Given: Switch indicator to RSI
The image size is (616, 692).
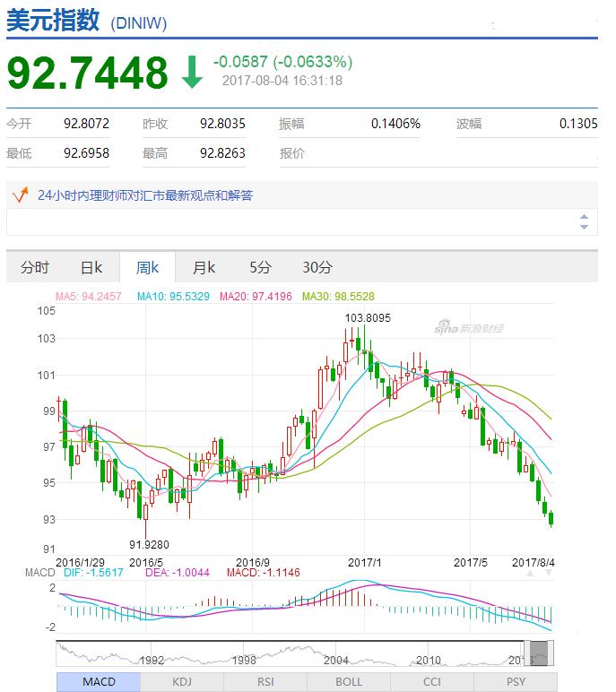Looking at the screenshot, I should 265,682.
